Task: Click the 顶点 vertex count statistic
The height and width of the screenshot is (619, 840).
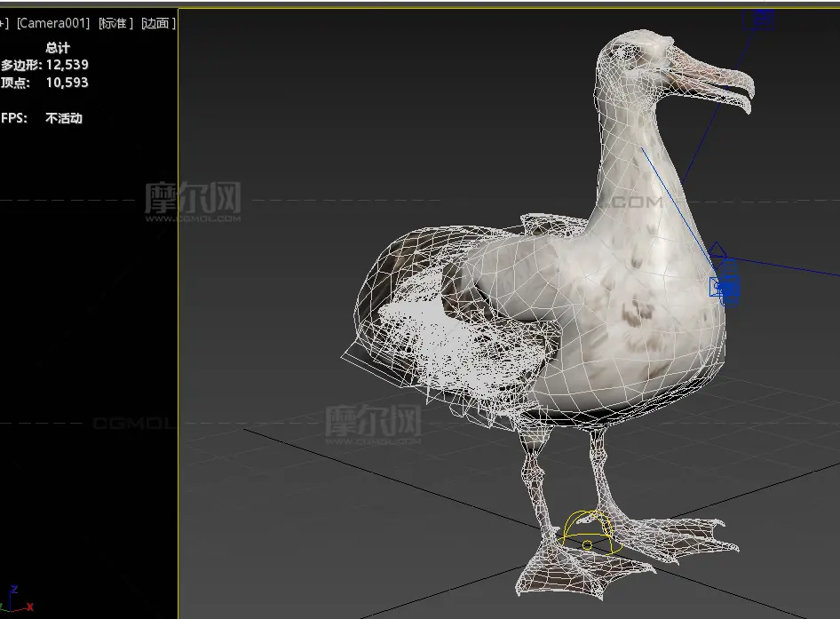Action: coord(44,83)
